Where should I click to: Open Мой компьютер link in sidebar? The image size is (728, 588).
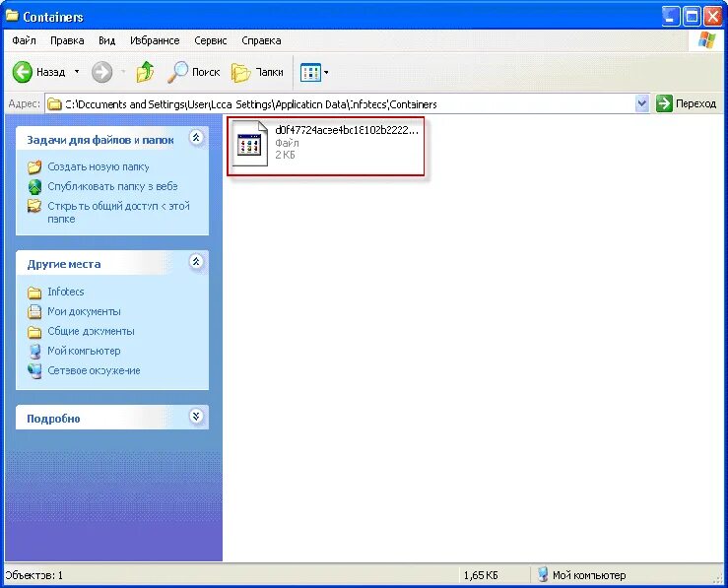point(84,351)
